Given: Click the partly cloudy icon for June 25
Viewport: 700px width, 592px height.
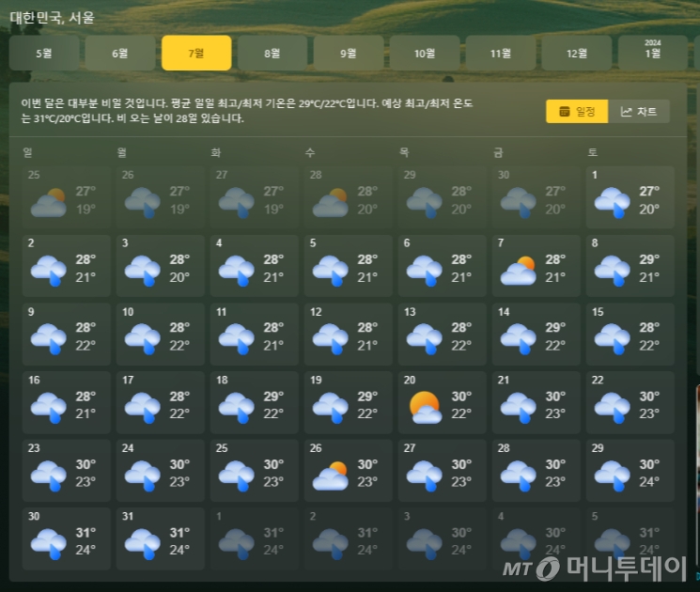Looking at the screenshot, I should pyautogui.click(x=49, y=202).
